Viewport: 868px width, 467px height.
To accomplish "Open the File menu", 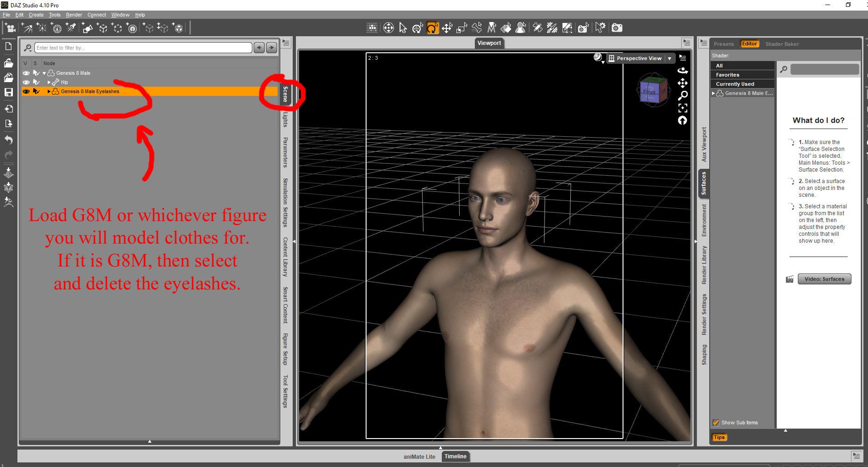I will [6, 15].
